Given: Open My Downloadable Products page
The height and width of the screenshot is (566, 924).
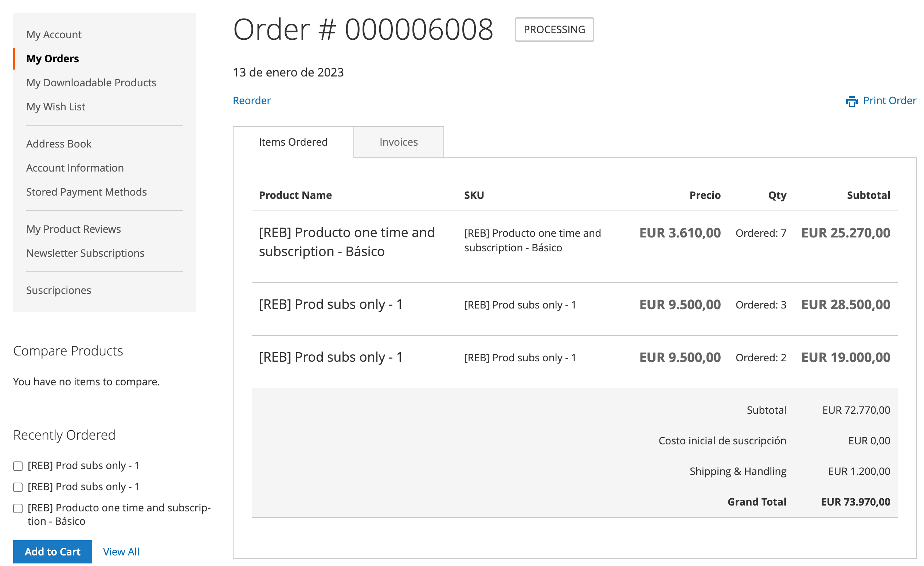Looking at the screenshot, I should click(x=91, y=82).
